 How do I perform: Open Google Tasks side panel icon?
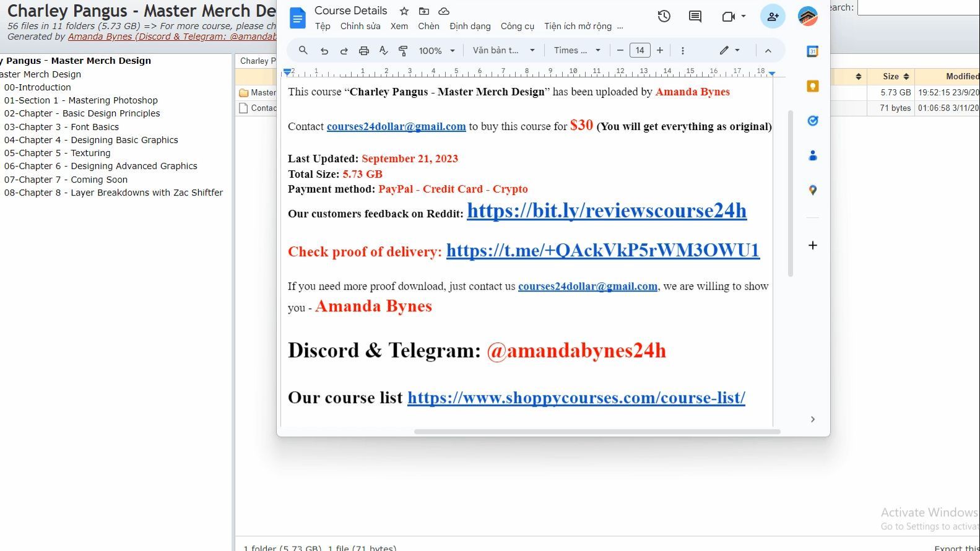(813, 121)
